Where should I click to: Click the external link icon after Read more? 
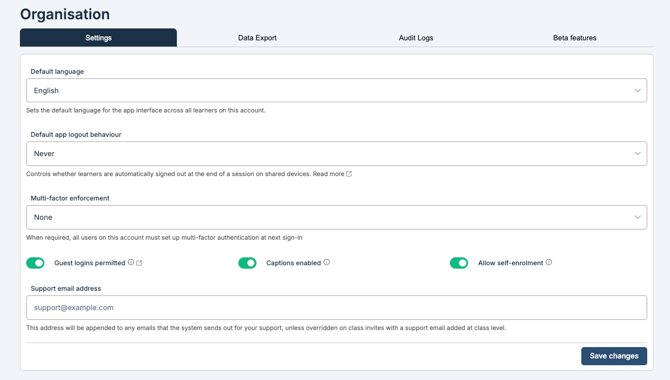349,174
